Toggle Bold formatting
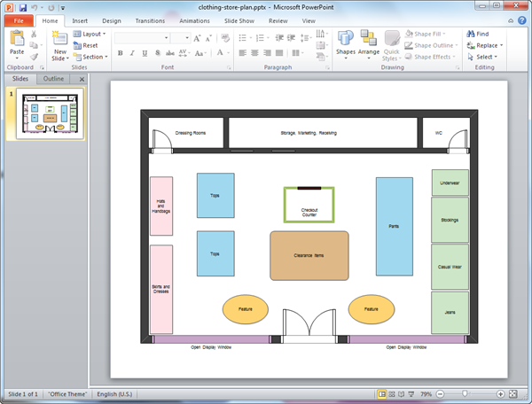This screenshot has width=532, height=404. [x=120, y=53]
